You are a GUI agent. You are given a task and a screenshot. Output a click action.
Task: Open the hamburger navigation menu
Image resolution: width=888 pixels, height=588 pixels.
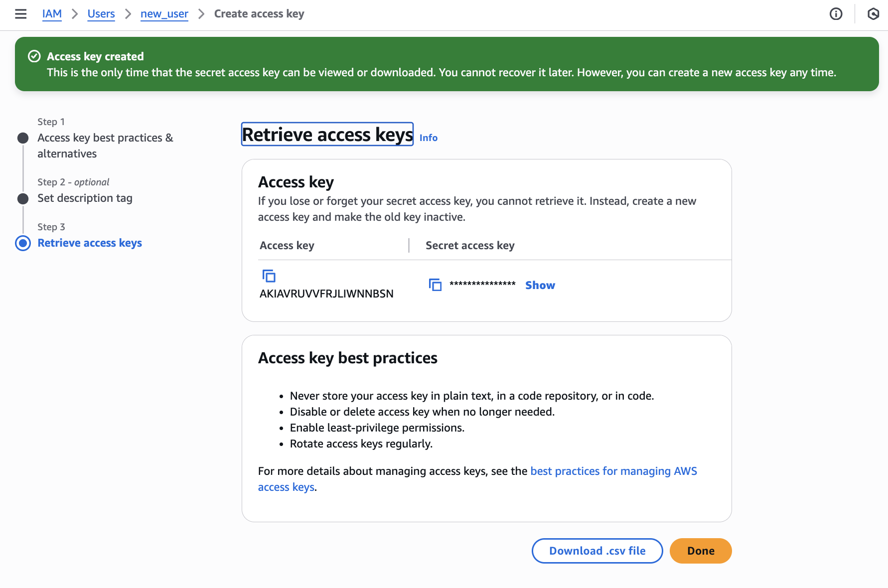click(x=21, y=14)
